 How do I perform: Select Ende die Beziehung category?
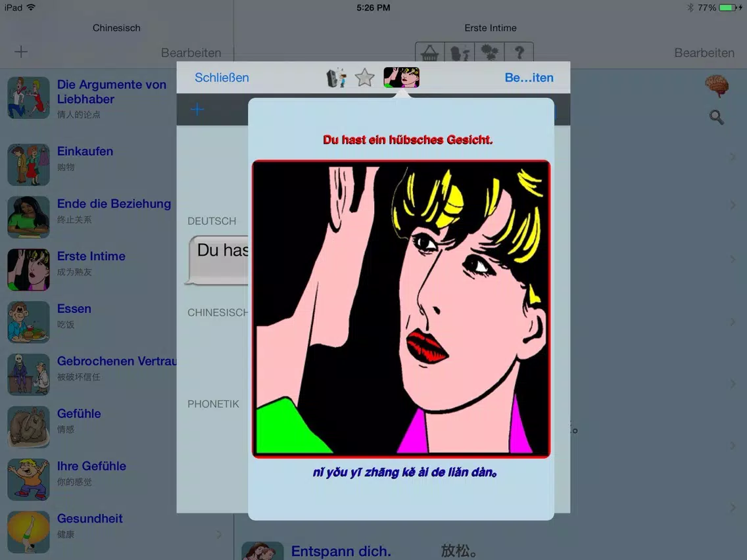coord(114,204)
